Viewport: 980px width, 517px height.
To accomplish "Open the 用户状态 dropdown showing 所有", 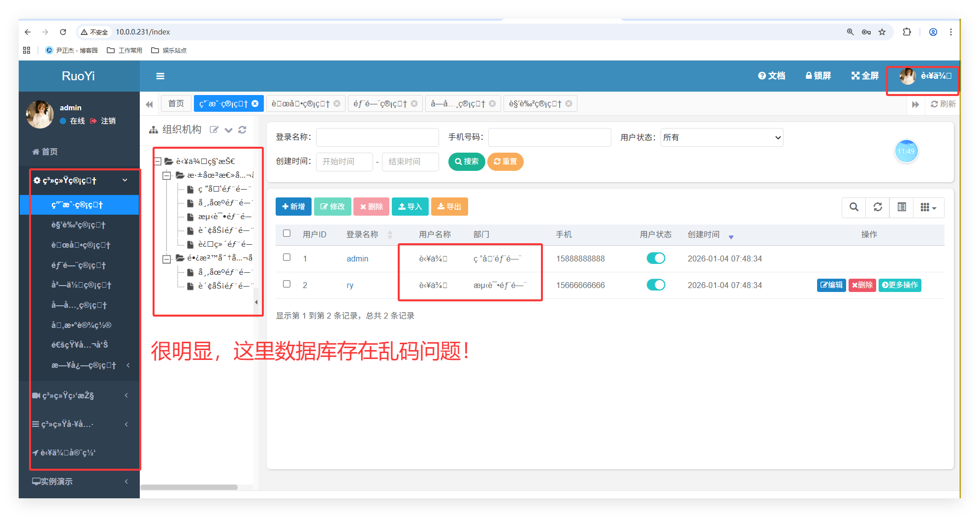I will (722, 137).
